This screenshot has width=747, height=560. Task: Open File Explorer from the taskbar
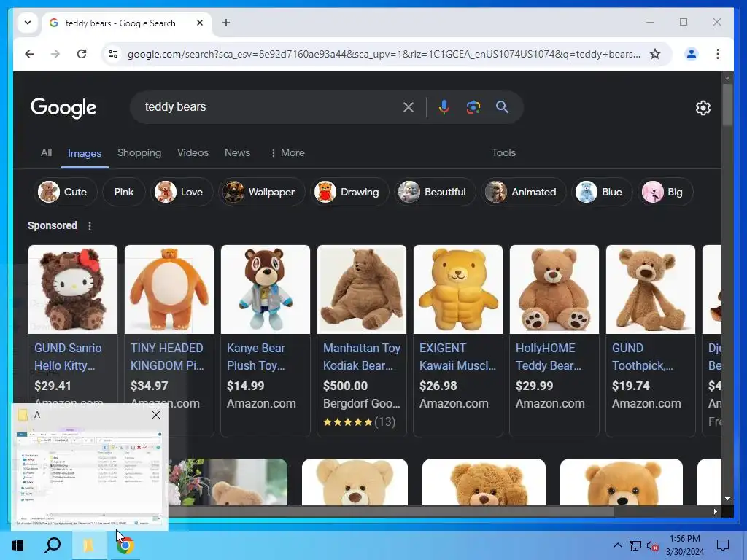tap(88, 545)
